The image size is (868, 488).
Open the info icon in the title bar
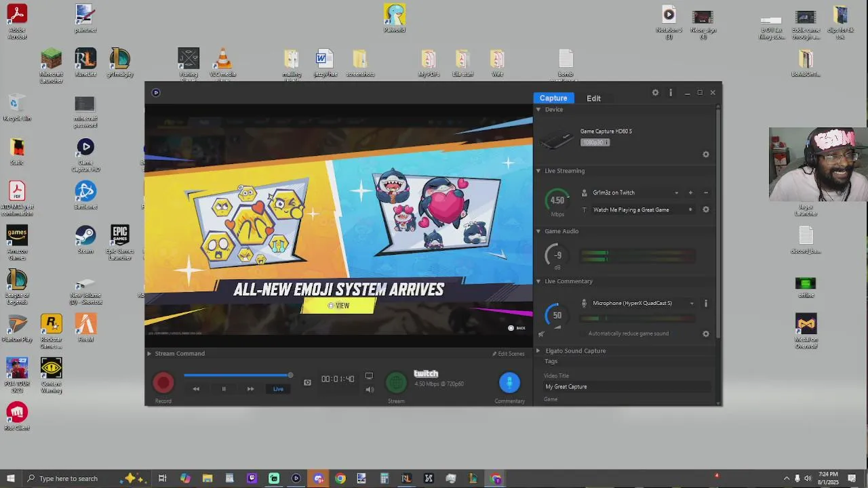pos(671,93)
